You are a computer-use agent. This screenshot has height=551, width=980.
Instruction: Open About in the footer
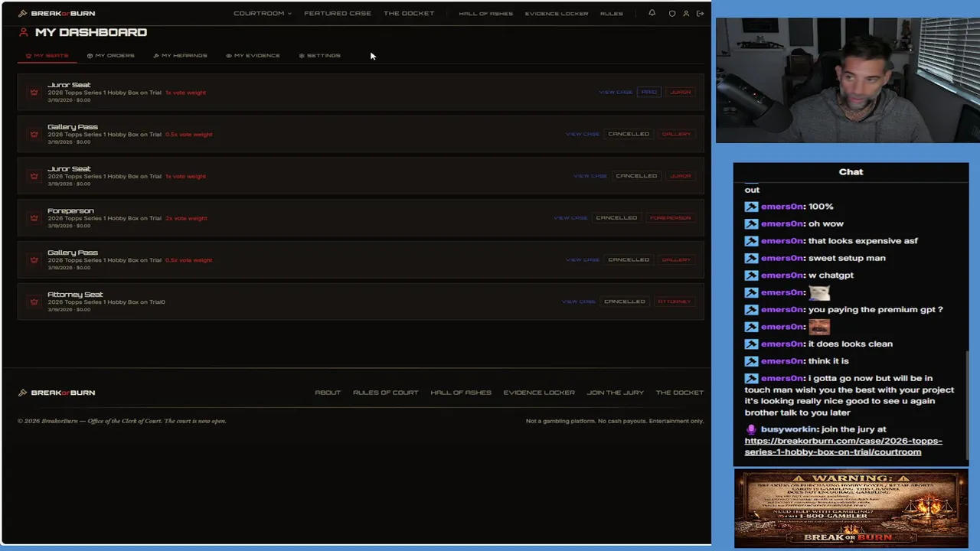328,393
